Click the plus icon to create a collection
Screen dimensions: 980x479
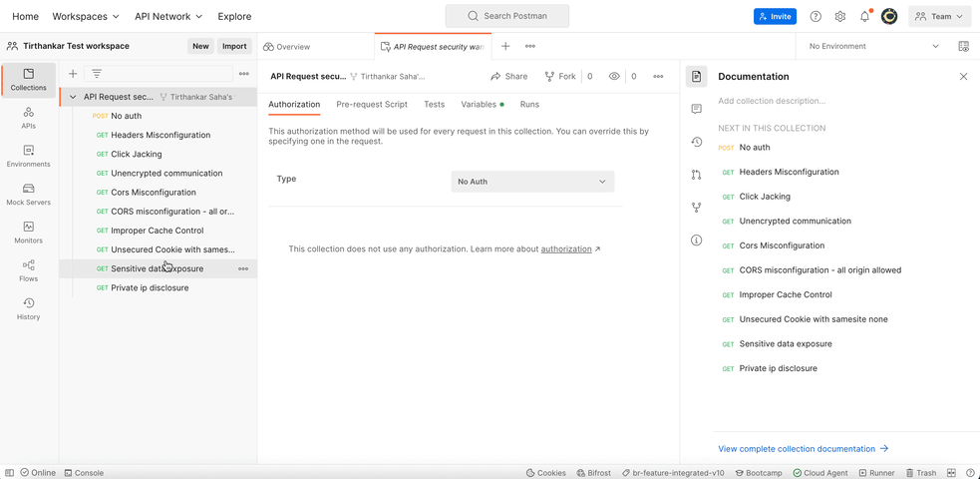point(73,74)
